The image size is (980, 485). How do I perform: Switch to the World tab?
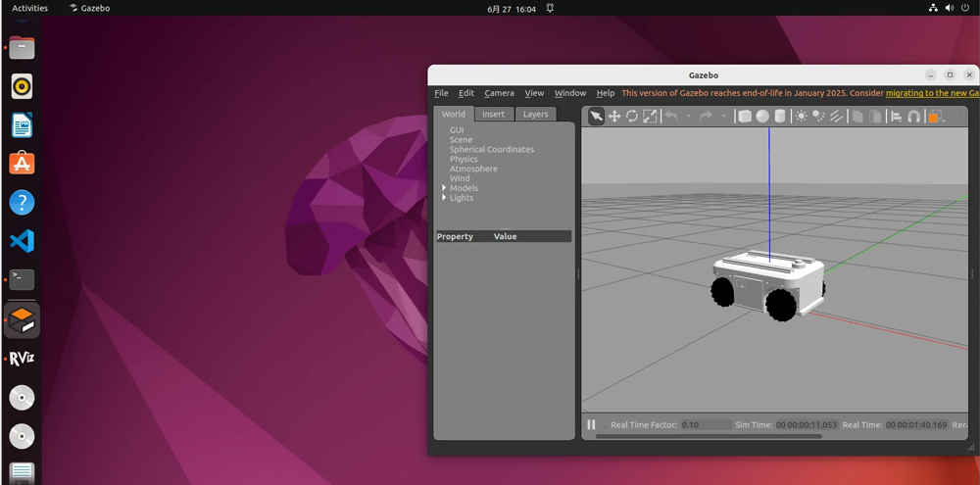[x=454, y=114]
